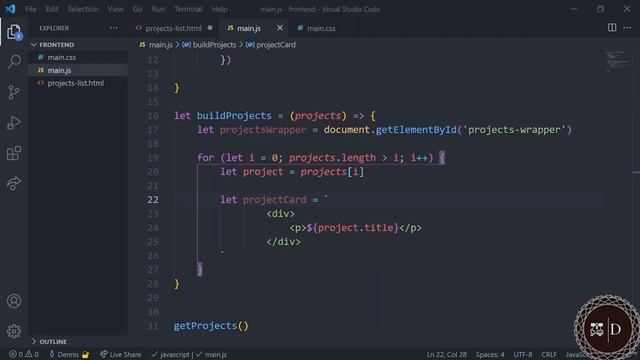Change line endings via CRLF item
640x360 pixels.
549,354
